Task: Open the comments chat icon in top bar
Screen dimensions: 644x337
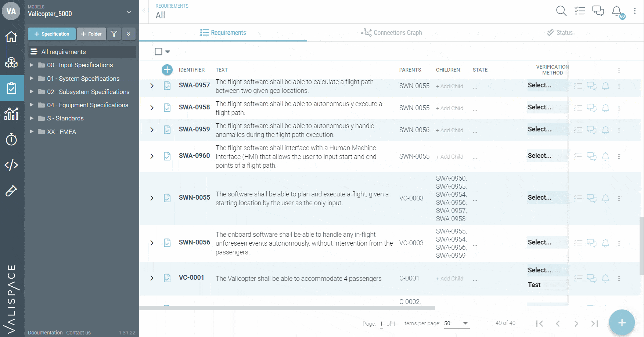Action: tap(598, 11)
